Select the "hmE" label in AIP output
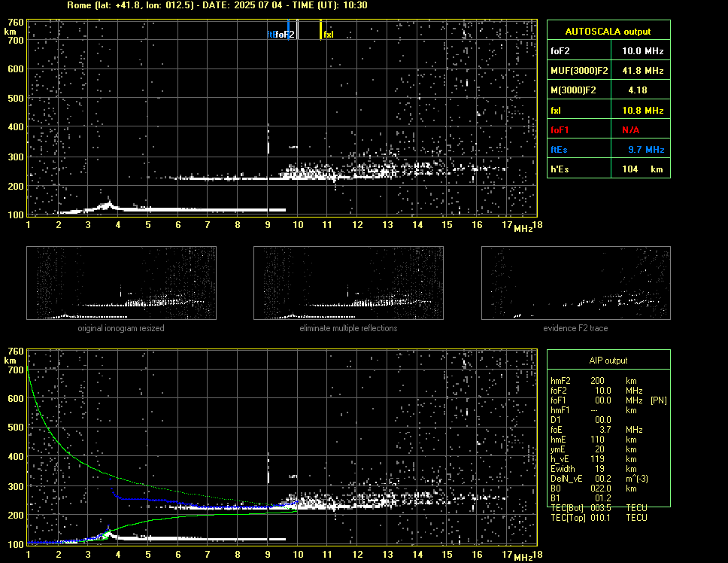This screenshot has height=563, width=728. tap(558, 440)
